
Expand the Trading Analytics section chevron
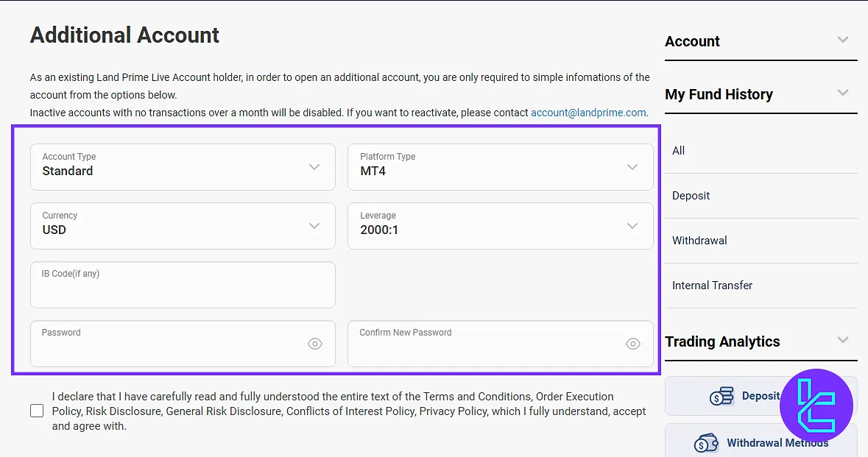tap(843, 341)
